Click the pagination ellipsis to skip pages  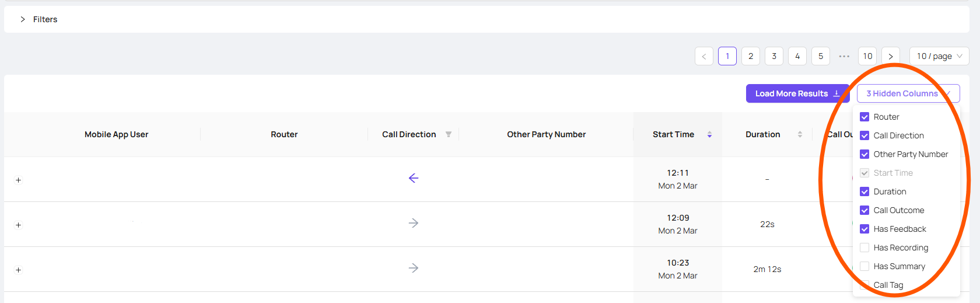click(844, 56)
